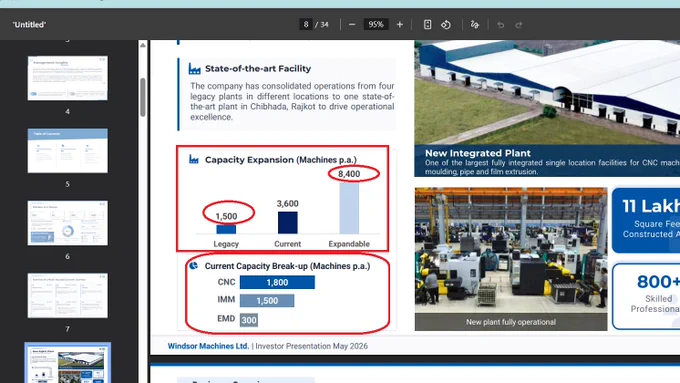The width and height of the screenshot is (680, 383).
Task: Select the highlighted page 8 thumbnail
Action: pyautogui.click(x=68, y=363)
